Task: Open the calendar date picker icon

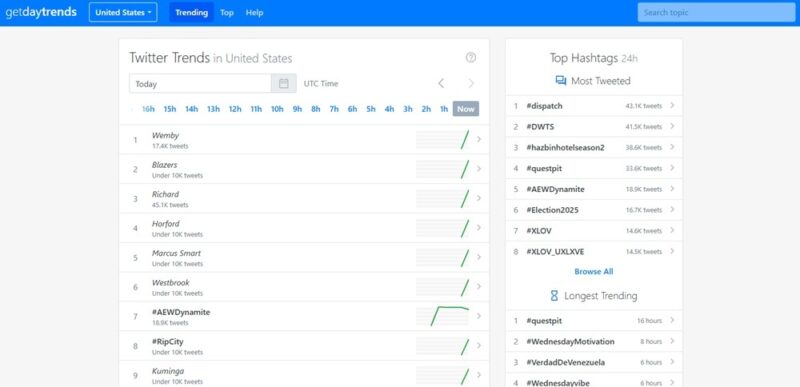Action: click(284, 84)
